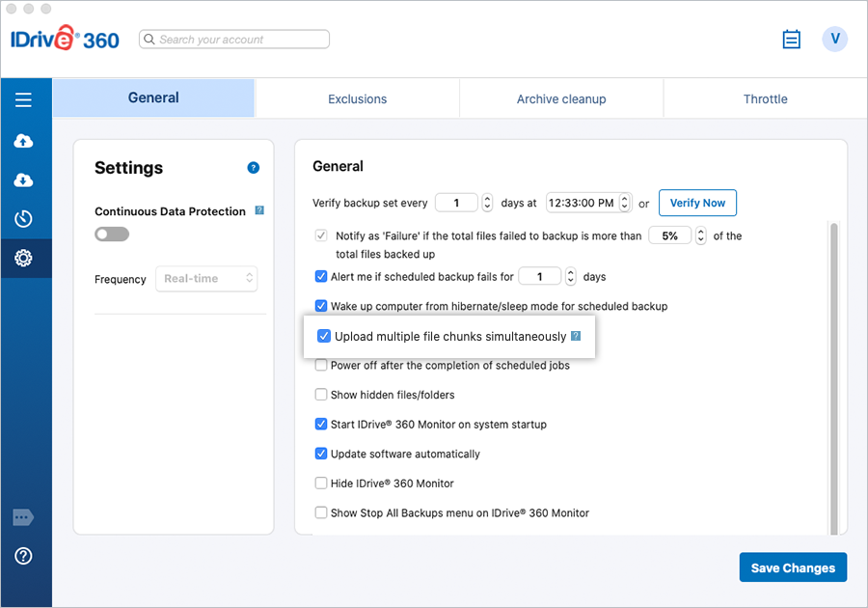Image resolution: width=868 pixels, height=608 pixels.
Task: Click the user avatar V icon
Action: [x=834, y=40]
